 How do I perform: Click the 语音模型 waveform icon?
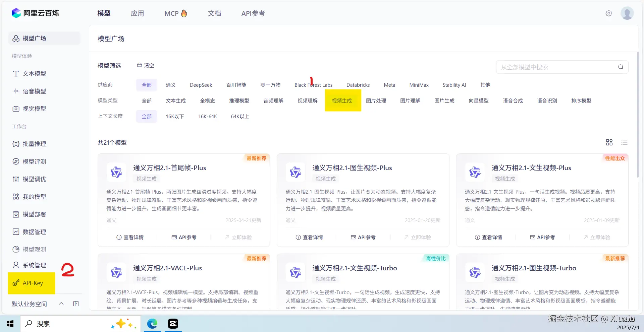click(x=16, y=91)
